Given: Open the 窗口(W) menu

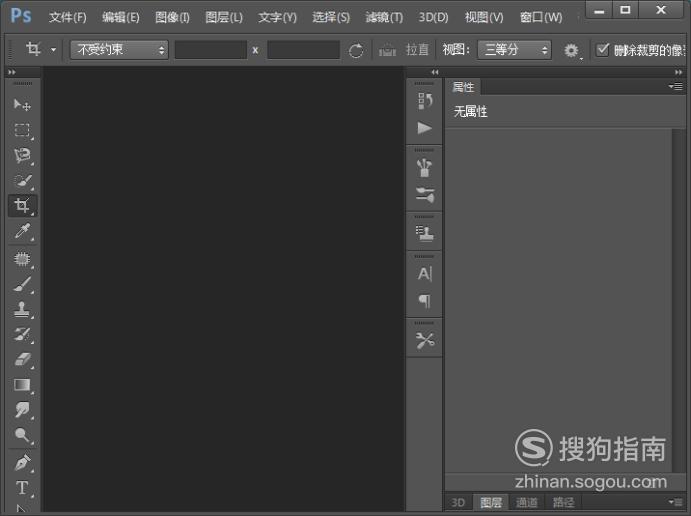Looking at the screenshot, I should tap(541, 17).
